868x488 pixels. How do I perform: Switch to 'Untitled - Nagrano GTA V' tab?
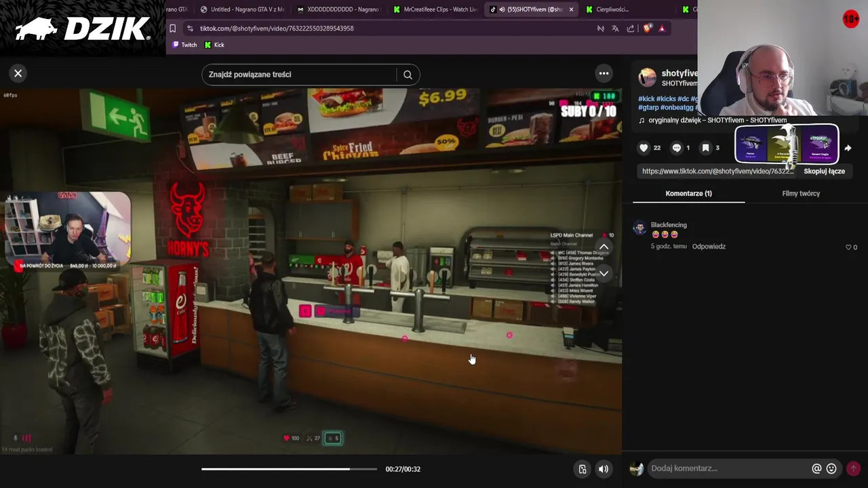(242, 9)
